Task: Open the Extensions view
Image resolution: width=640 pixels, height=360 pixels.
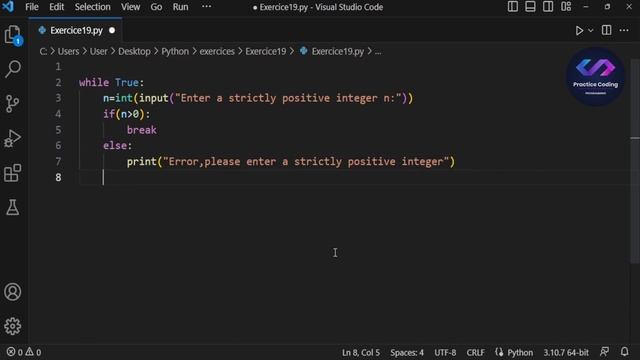Action: (13, 173)
